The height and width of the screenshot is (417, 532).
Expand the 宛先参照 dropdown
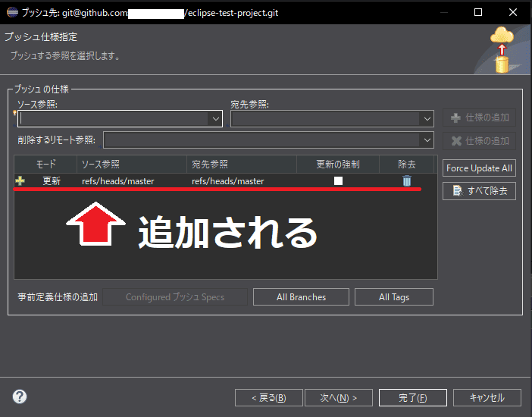point(427,119)
